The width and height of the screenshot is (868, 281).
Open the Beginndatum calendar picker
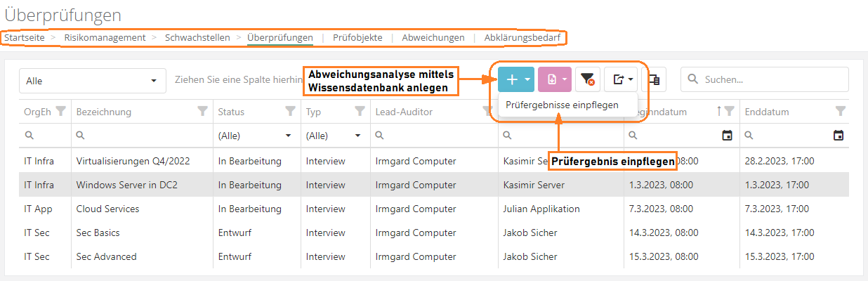[x=728, y=136]
